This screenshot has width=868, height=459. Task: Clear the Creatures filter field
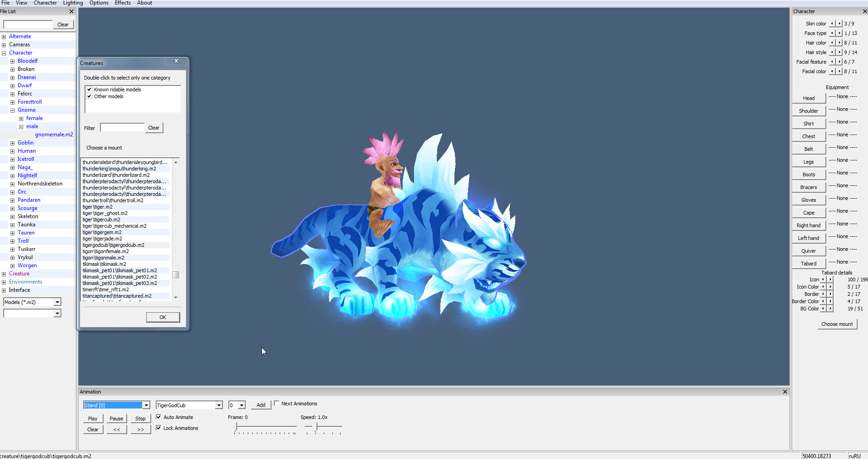click(154, 128)
